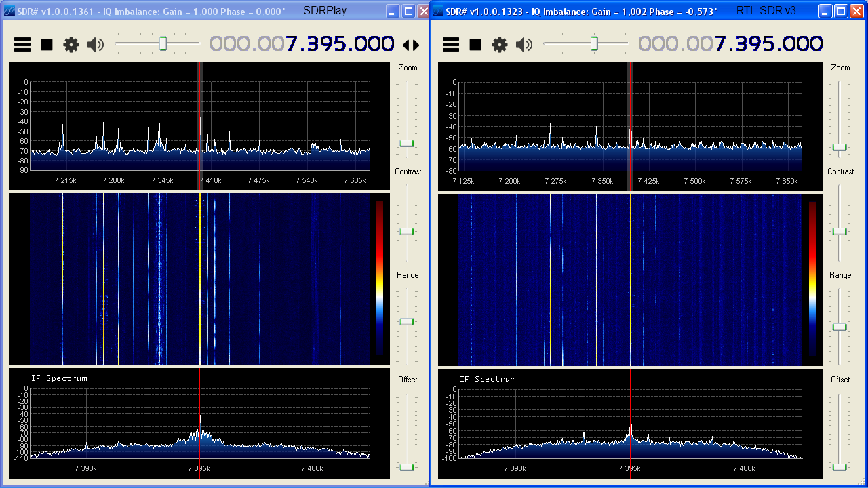868x488 pixels.
Task: Click Range slider thumb in SDRPlay window
Action: pyautogui.click(x=407, y=321)
